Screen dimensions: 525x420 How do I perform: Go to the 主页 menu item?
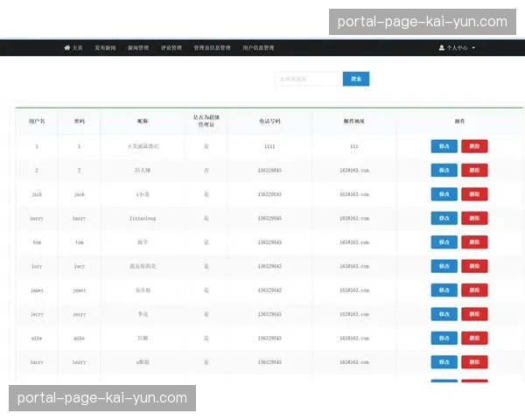tap(77, 48)
